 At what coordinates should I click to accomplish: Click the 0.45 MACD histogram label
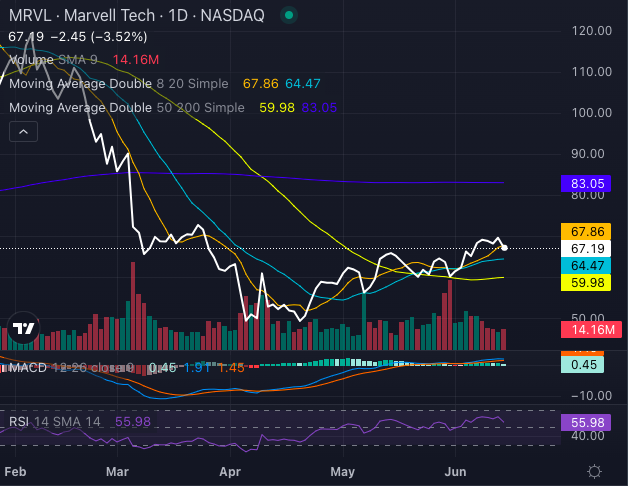point(582,365)
